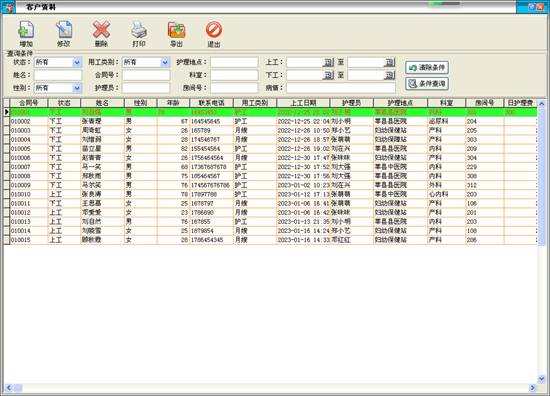Click the vertical scrollbar track of the table
This screenshot has width=550, height=396.
click(x=542, y=309)
